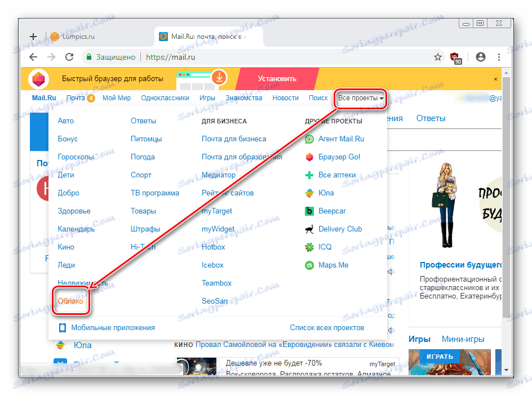
Task: Click the Delivery Club ostrich icon
Action: (309, 229)
